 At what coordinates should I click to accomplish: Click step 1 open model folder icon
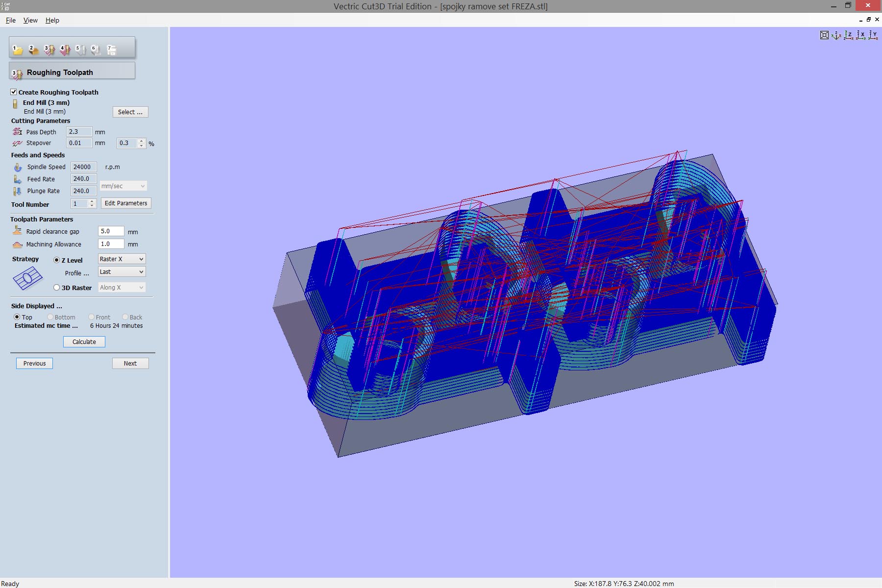18,49
